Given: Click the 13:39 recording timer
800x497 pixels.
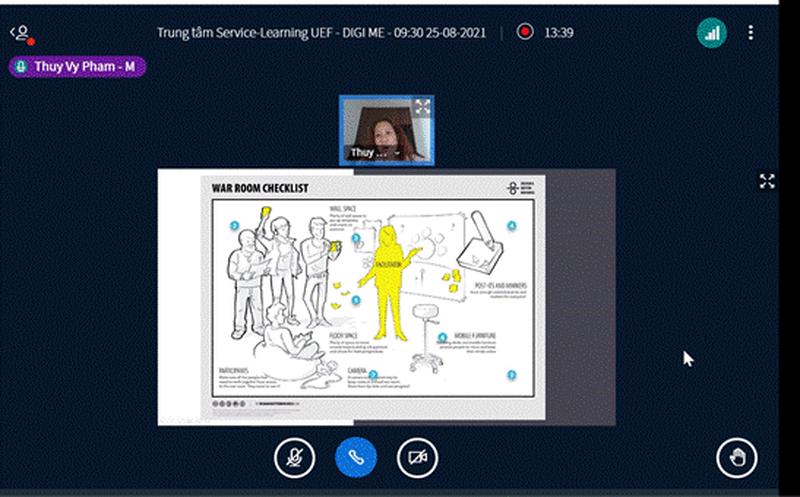Looking at the screenshot, I should 558,32.
